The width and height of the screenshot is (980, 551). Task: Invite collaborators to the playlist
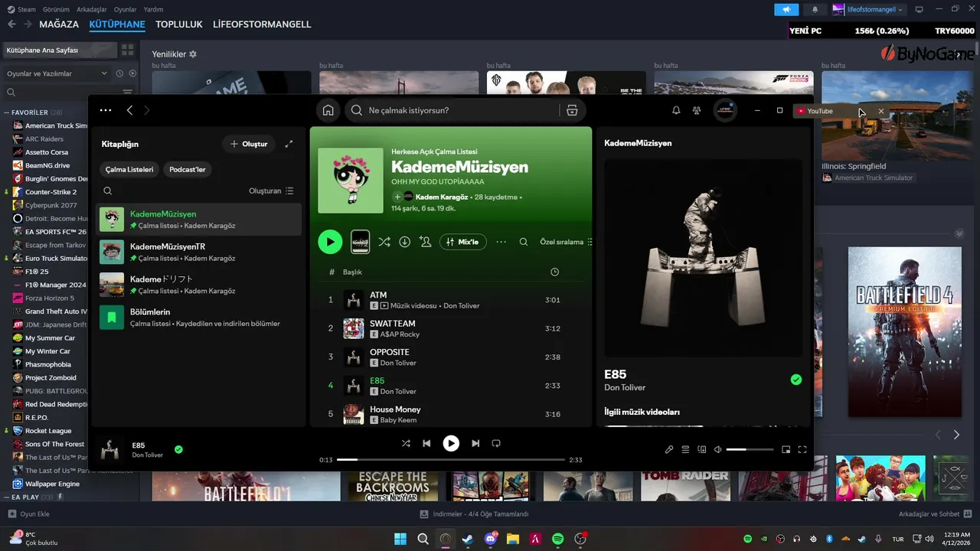[x=425, y=242]
